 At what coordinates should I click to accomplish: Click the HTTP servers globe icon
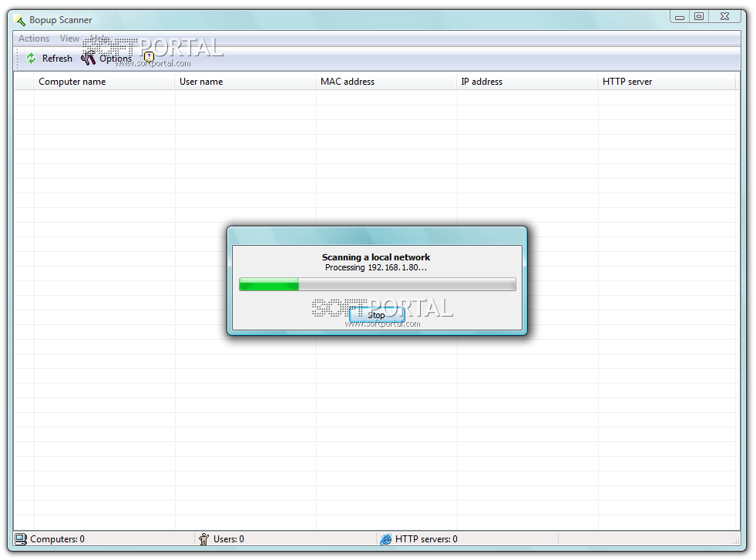click(x=386, y=539)
